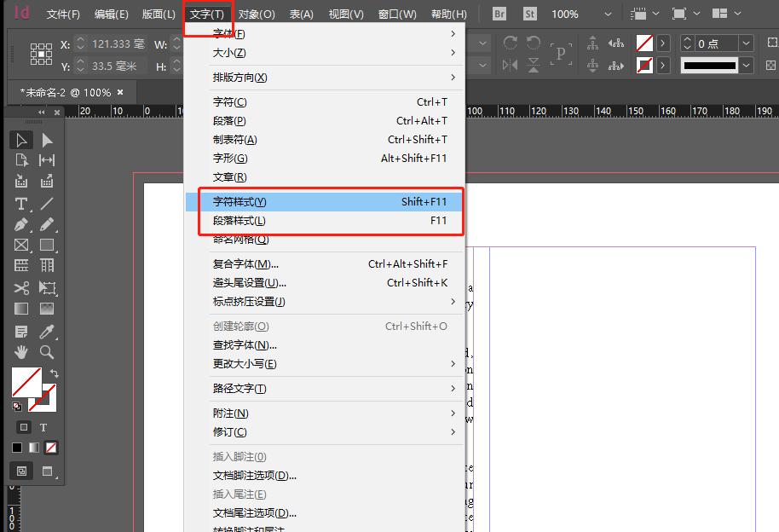Click stroke swatch in control bar
The image size is (779, 532).
click(x=644, y=65)
